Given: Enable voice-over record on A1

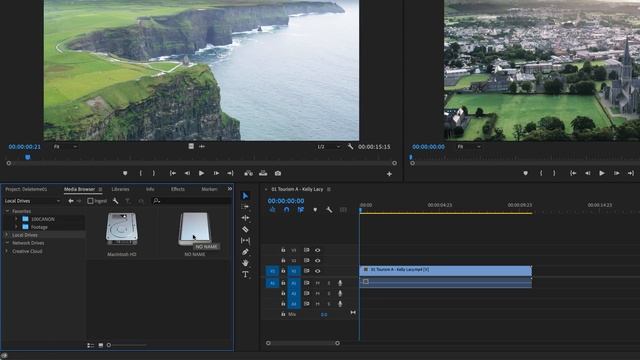Looking at the screenshot, I should [x=340, y=283].
